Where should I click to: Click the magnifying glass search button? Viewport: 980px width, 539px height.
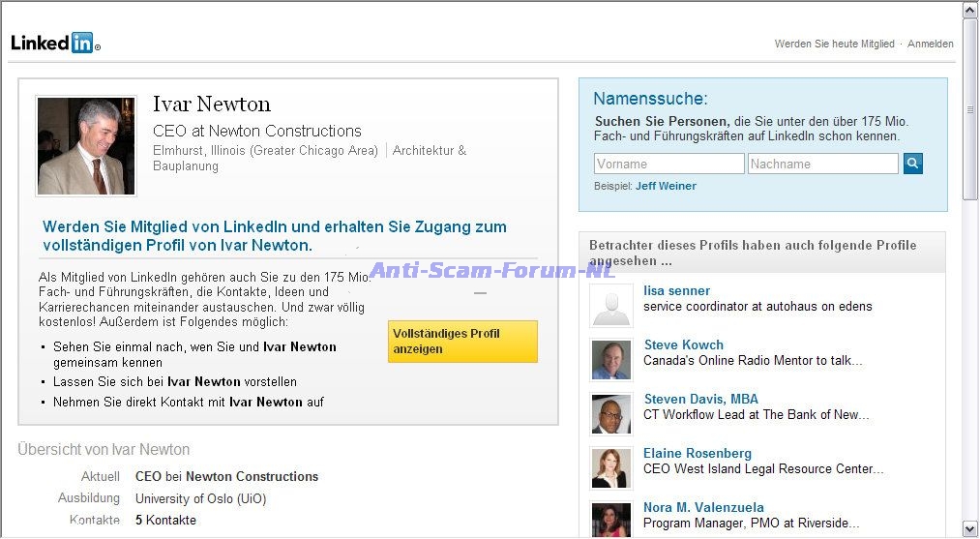coord(912,164)
